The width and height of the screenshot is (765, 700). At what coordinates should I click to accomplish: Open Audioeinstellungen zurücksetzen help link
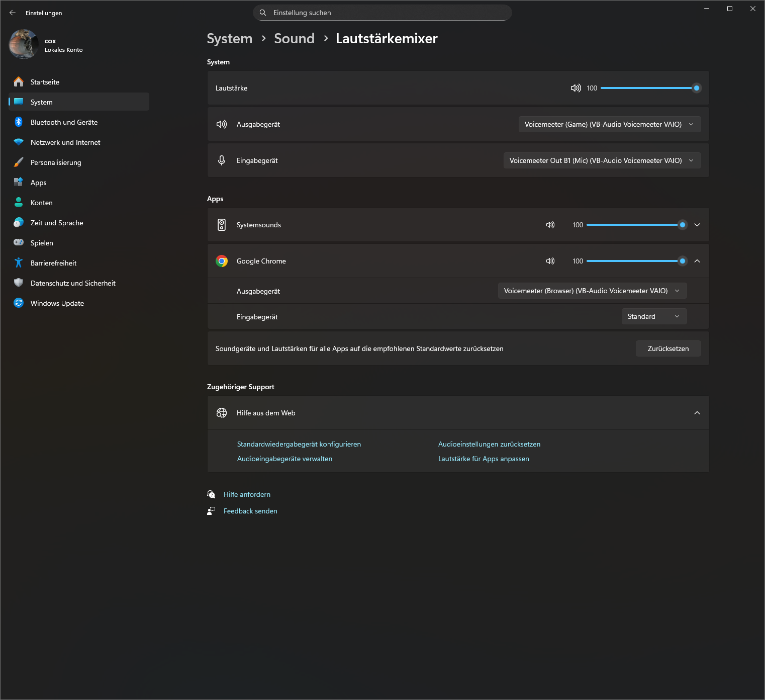[x=489, y=444]
